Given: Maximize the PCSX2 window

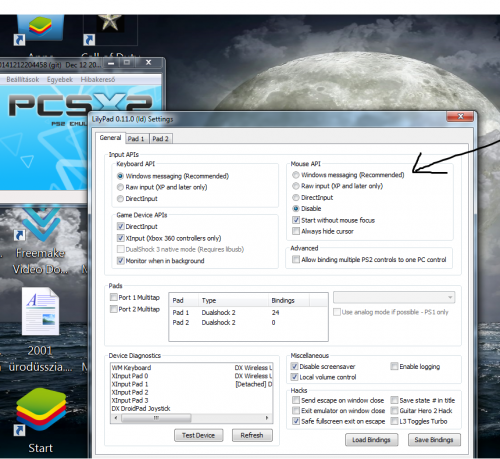Looking at the screenshot, I should click(x=127, y=62).
